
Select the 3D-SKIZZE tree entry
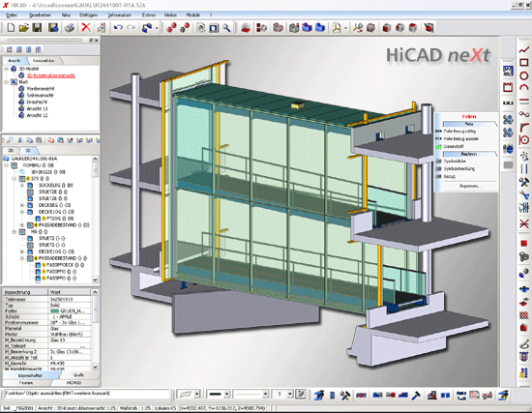click(x=47, y=172)
